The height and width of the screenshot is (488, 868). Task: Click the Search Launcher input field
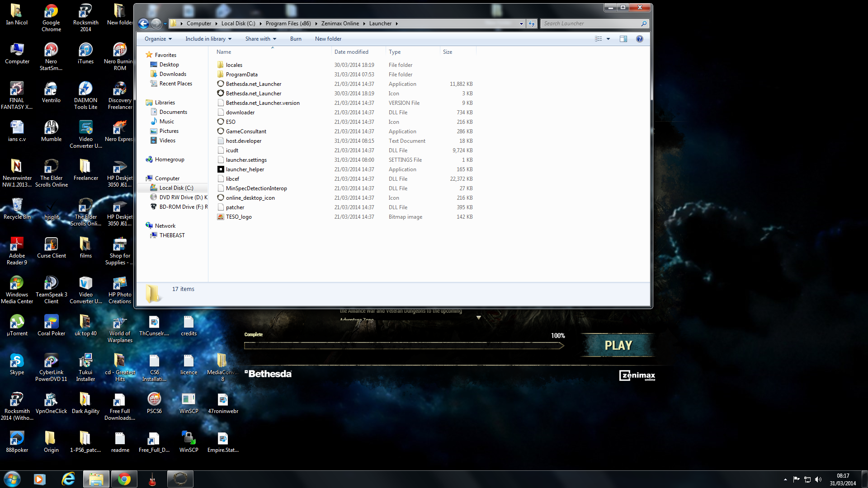[594, 23]
